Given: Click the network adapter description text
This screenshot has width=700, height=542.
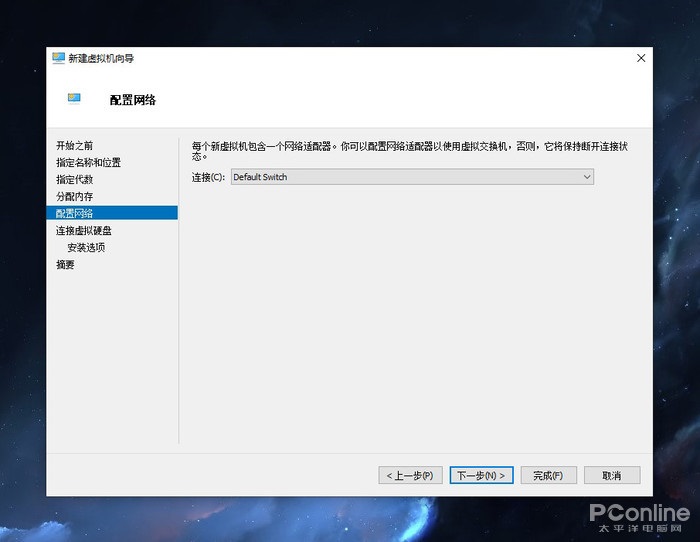Looking at the screenshot, I should pos(410,151).
